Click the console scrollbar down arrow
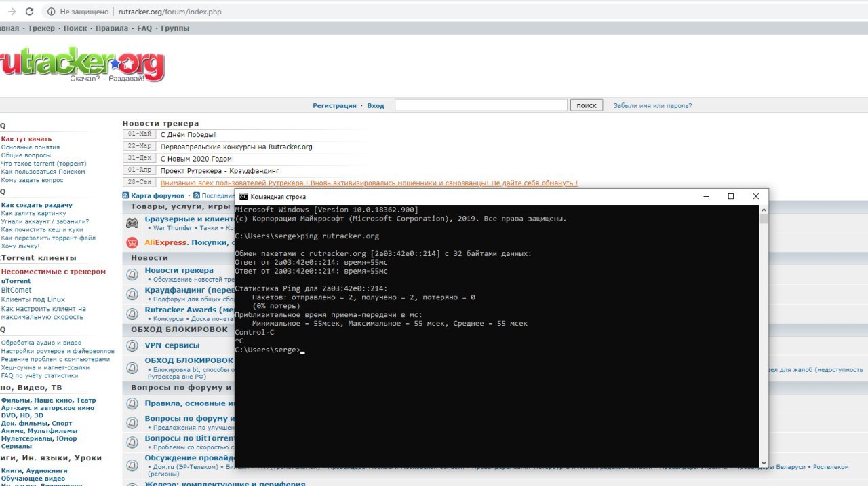The width and height of the screenshot is (868, 486). (x=764, y=463)
